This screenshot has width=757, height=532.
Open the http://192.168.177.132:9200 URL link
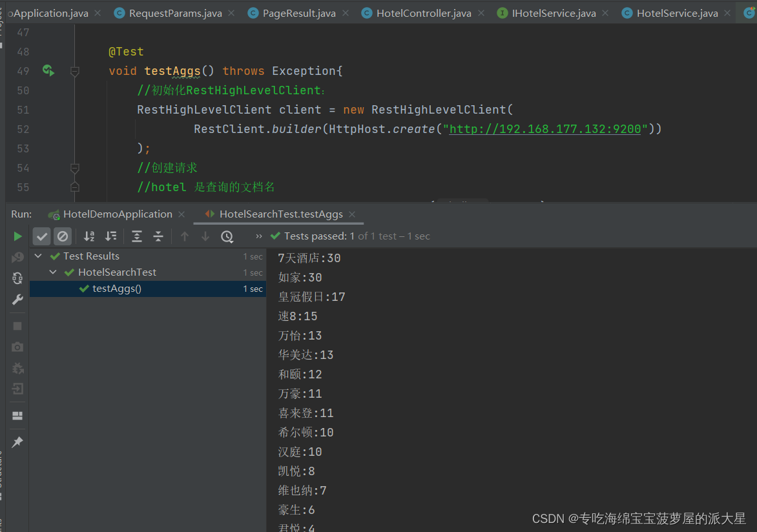[x=545, y=129]
